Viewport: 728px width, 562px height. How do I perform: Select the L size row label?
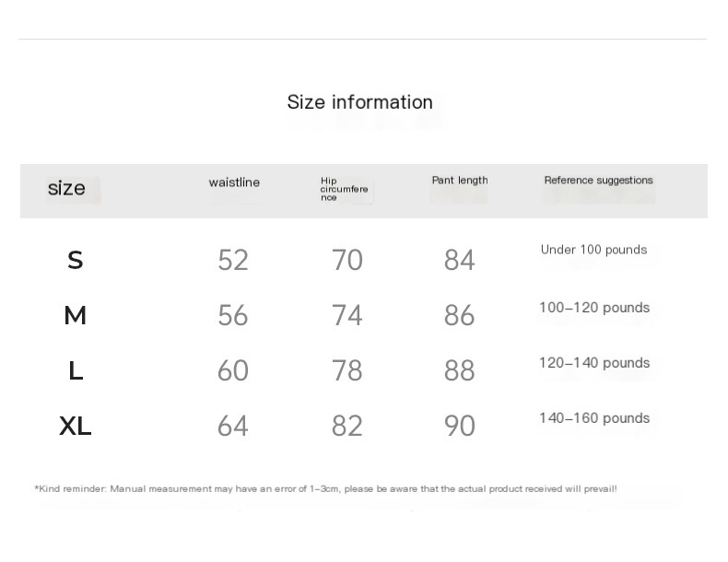click(76, 370)
